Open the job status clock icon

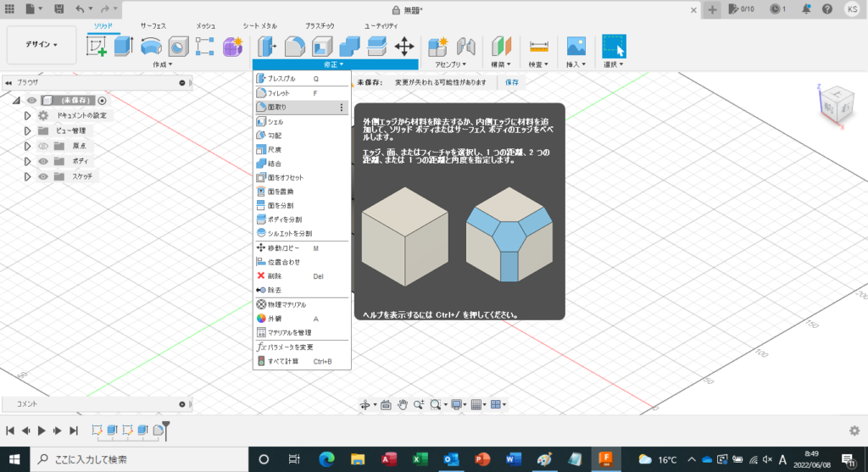[x=775, y=8]
